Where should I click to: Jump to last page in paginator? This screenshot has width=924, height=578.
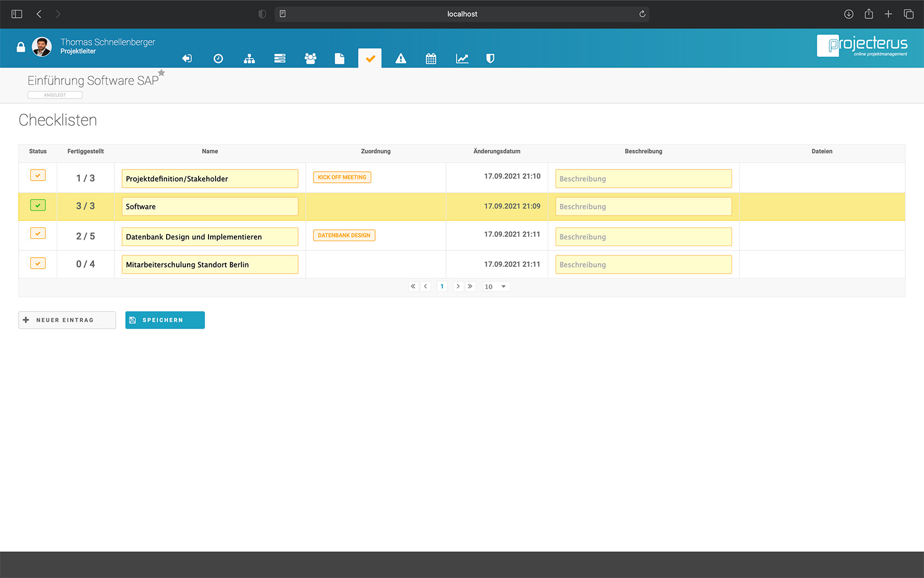point(470,287)
